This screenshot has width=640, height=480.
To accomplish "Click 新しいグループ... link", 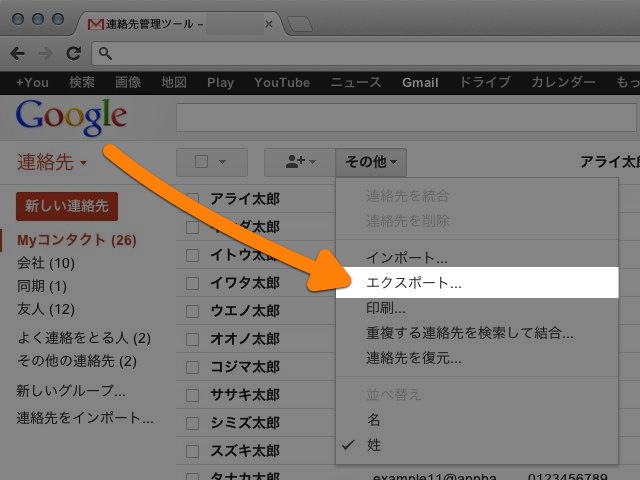I will point(71,391).
